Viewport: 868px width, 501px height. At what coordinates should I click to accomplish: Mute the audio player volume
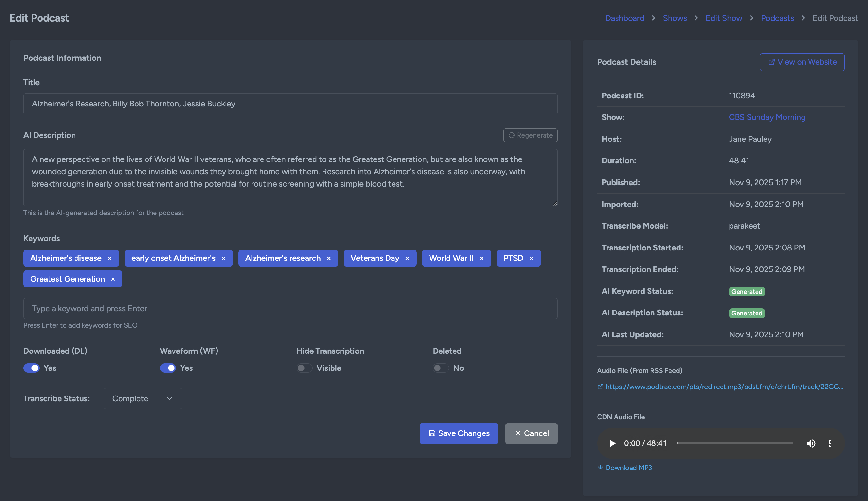810,443
